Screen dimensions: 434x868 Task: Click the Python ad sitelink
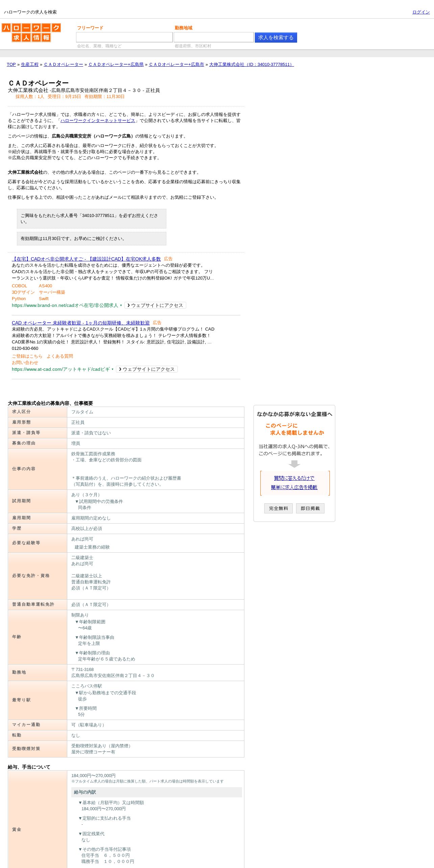click(x=19, y=299)
